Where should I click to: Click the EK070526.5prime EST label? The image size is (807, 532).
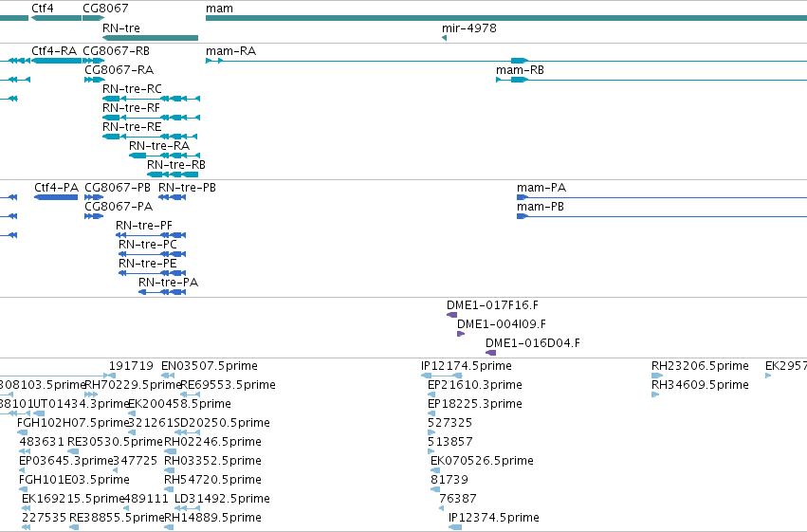click(482, 461)
